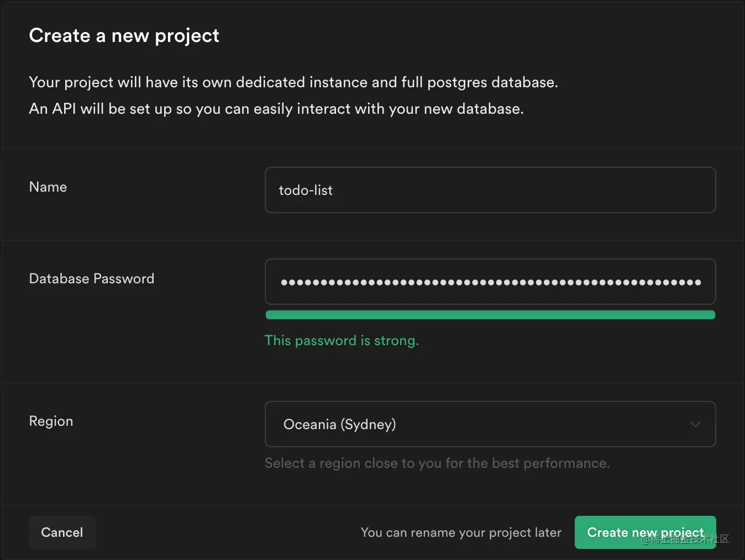Click the Cancel button
Image resolution: width=745 pixels, height=560 pixels.
pyautogui.click(x=61, y=532)
